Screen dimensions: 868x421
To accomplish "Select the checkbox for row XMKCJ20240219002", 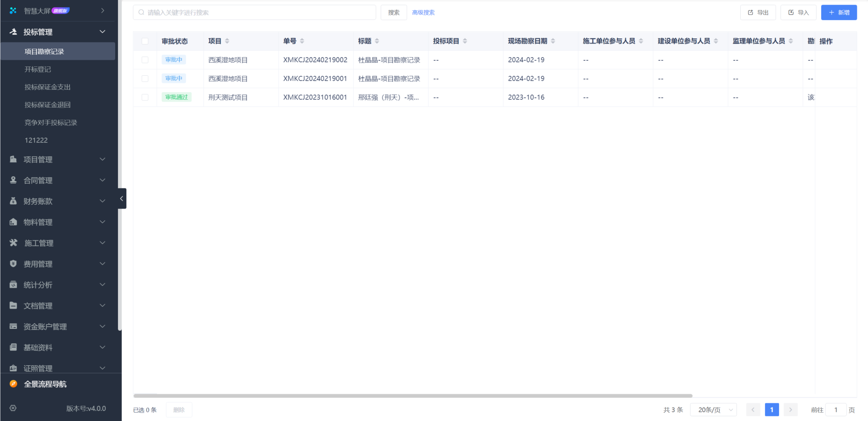I will 145,60.
